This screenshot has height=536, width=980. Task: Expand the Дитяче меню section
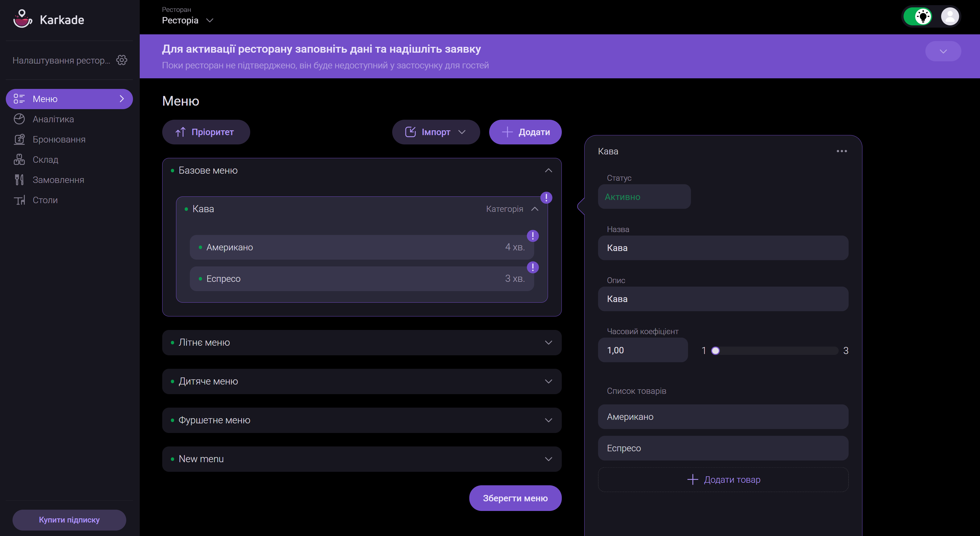coord(548,381)
